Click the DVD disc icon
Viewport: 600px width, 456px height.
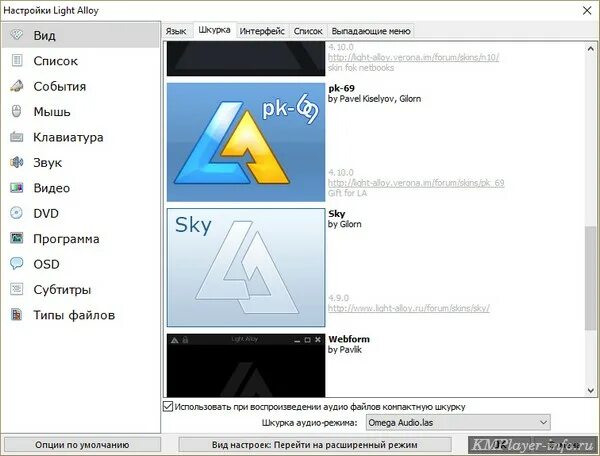(16, 213)
